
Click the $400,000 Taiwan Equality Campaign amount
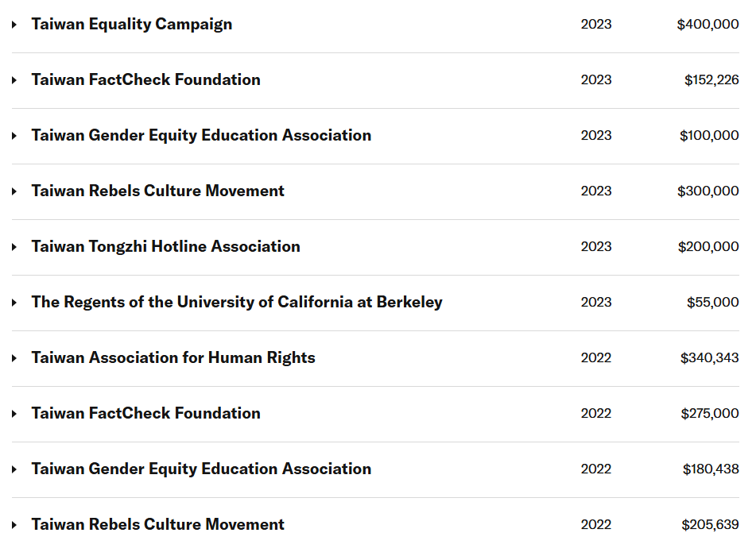(x=708, y=24)
